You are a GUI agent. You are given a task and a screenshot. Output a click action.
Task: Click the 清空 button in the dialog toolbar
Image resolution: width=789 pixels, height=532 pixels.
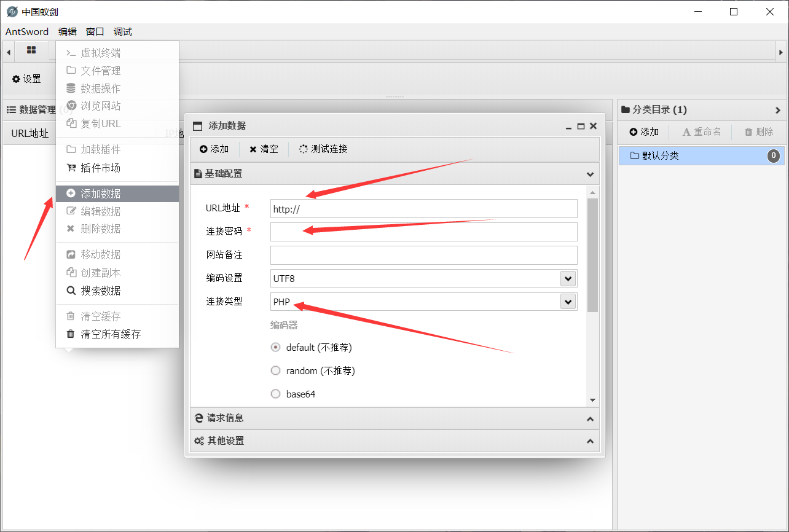coord(264,149)
